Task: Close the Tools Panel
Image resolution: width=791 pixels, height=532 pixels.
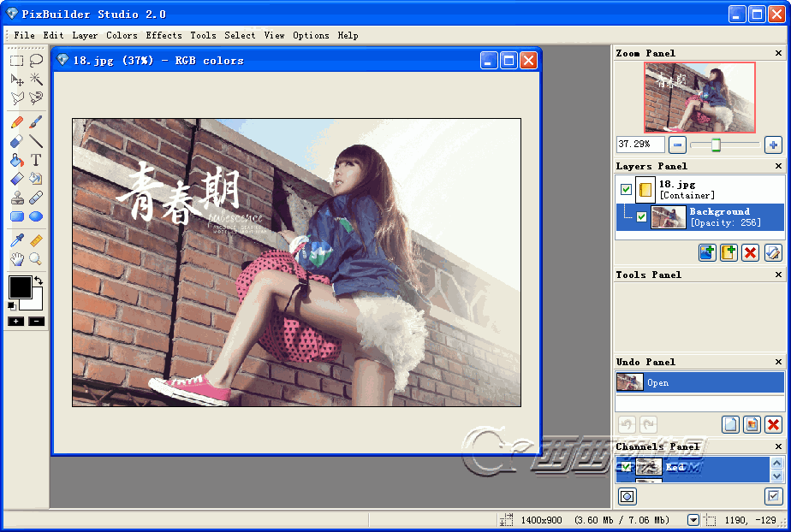Action: (x=778, y=275)
